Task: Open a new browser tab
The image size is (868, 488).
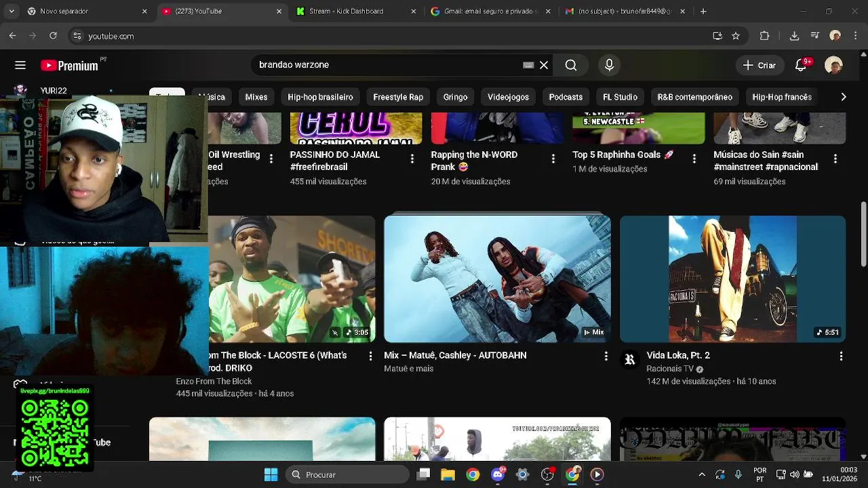Action: click(703, 12)
